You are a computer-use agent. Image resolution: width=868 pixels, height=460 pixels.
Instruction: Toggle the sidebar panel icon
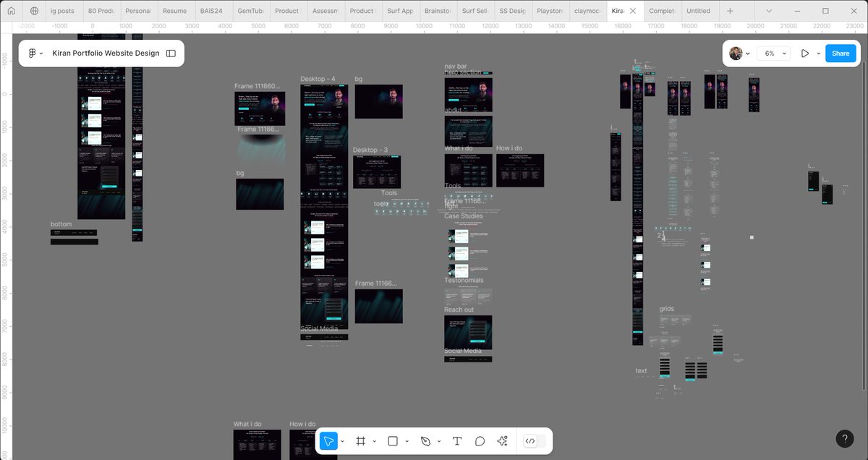coord(171,54)
